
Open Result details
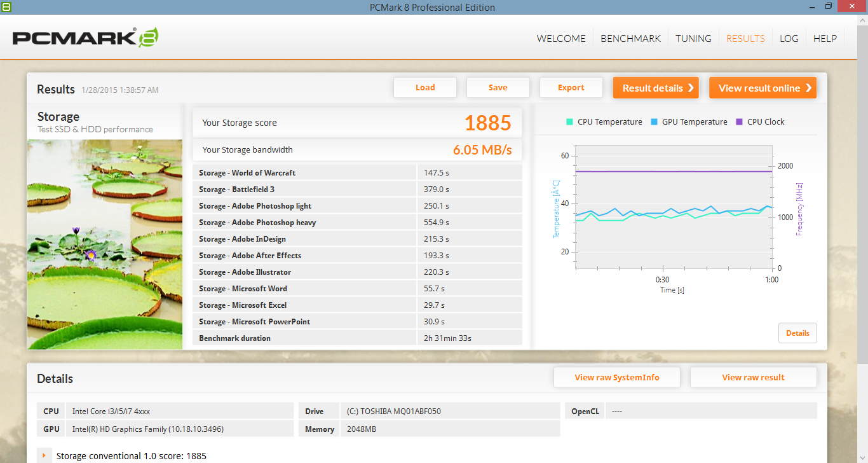pos(656,88)
